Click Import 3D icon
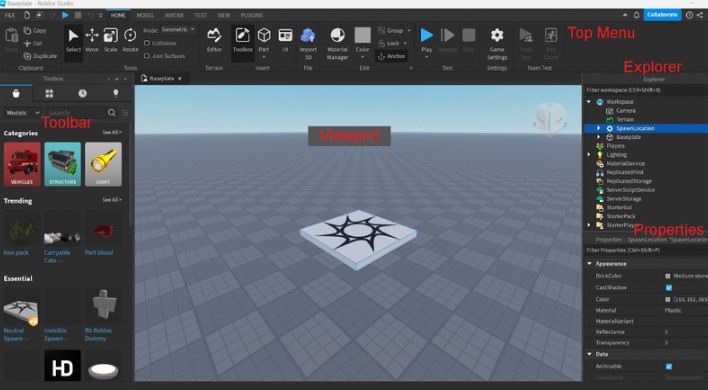 click(x=308, y=35)
